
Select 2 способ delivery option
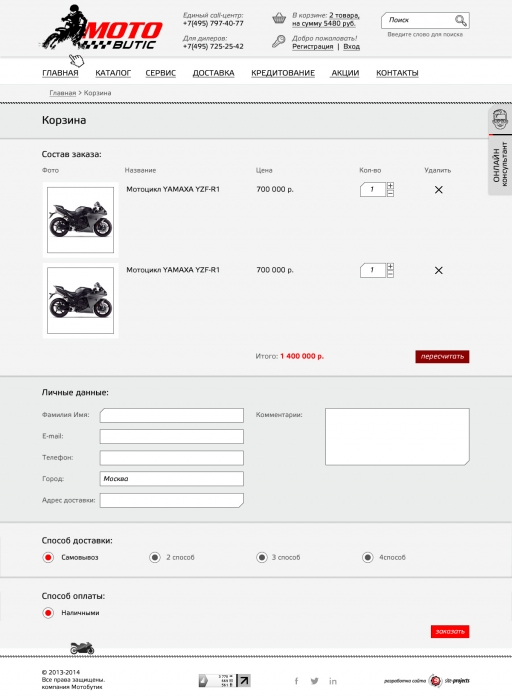coord(155,558)
